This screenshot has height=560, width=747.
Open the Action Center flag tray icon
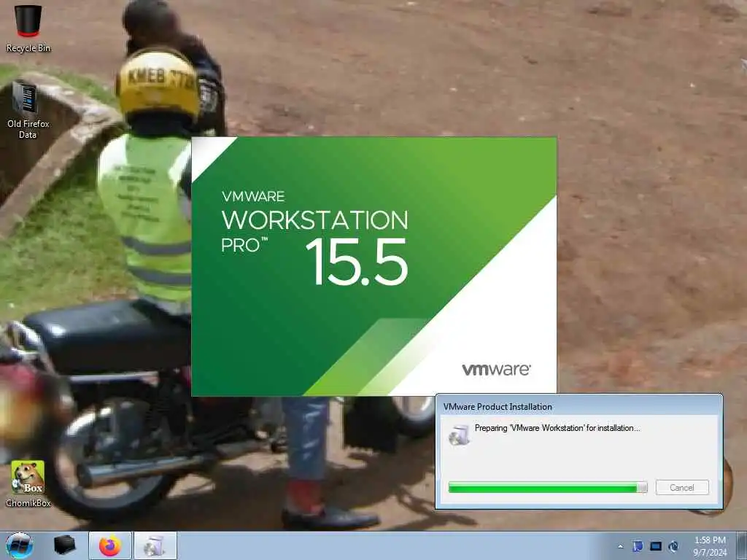[638, 546]
